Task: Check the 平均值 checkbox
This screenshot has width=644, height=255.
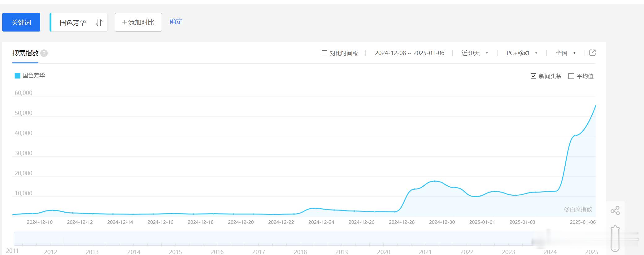Action: coord(571,76)
